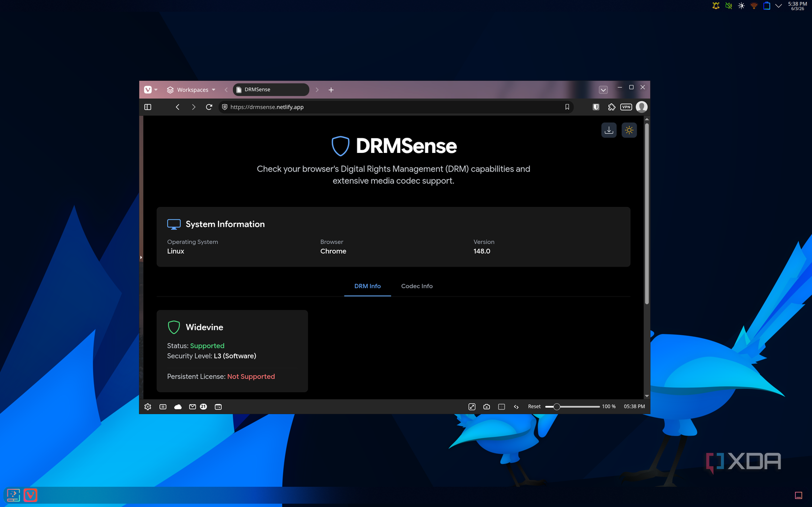The height and width of the screenshot is (507, 812).
Task: Open the brightness tray icon
Action: coord(741,6)
